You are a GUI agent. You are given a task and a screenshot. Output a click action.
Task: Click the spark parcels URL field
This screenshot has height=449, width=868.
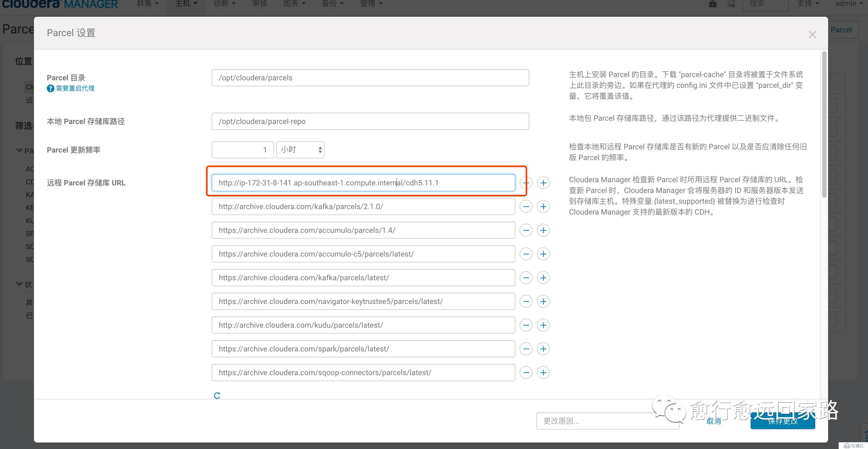click(x=363, y=349)
